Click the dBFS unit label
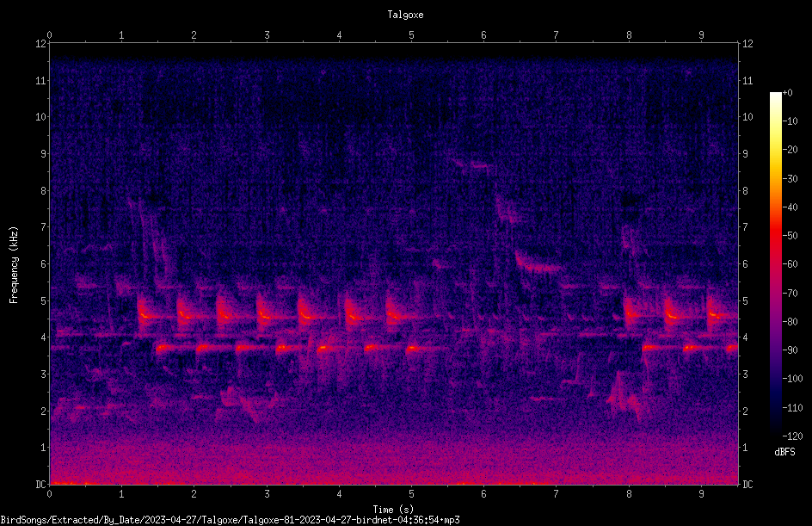The height and width of the screenshot is (526, 812). [x=784, y=452]
